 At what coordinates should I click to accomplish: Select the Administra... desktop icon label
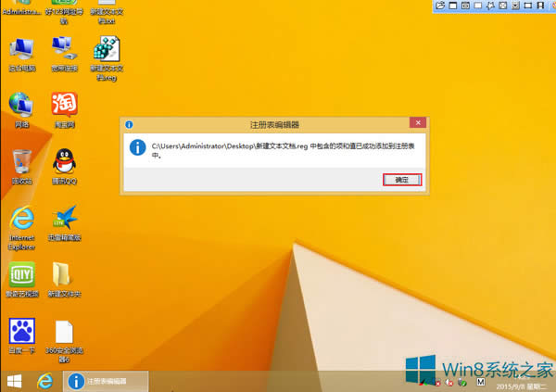coord(22,12)
